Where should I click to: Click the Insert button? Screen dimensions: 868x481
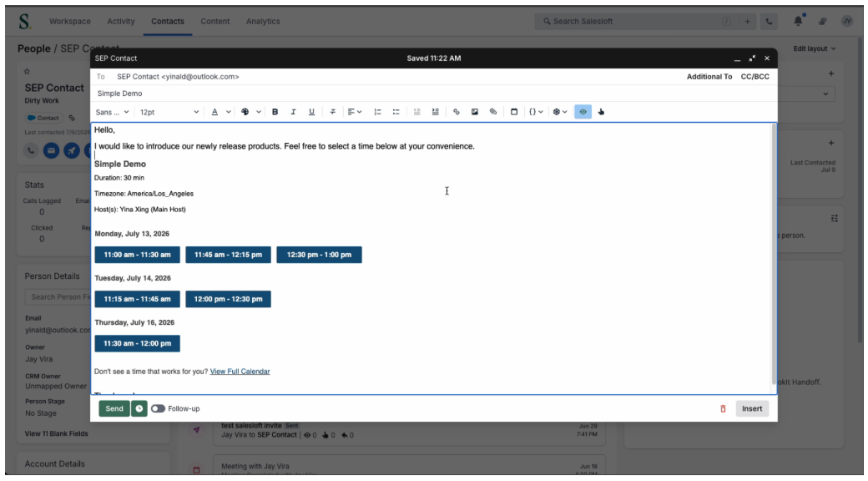click(x=752, y=409)
